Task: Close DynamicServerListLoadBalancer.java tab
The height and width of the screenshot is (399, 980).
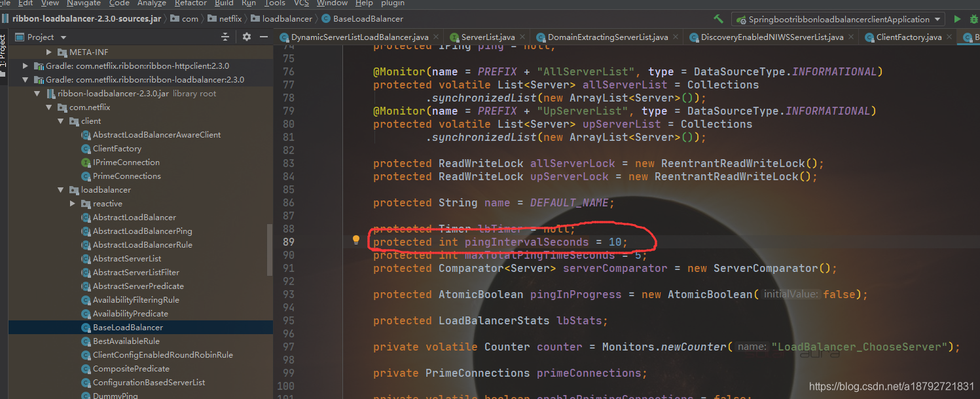Action: coord(435,37)
